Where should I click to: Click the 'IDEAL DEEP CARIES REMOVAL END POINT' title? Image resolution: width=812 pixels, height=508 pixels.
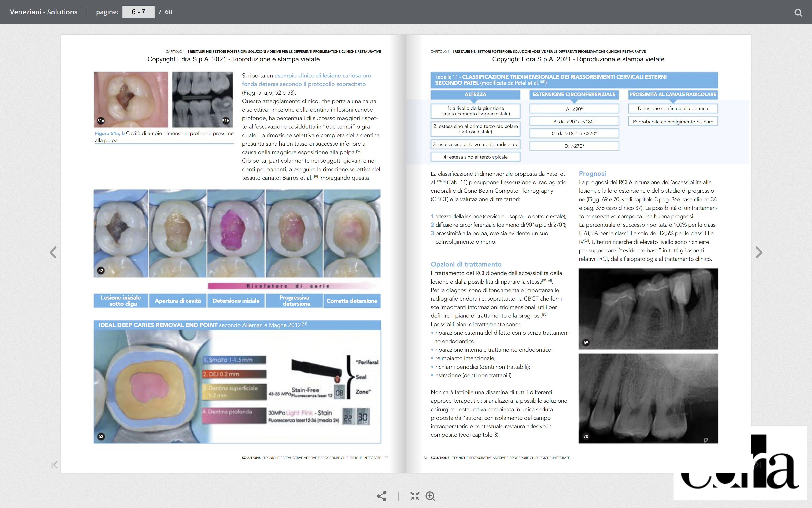158,325
